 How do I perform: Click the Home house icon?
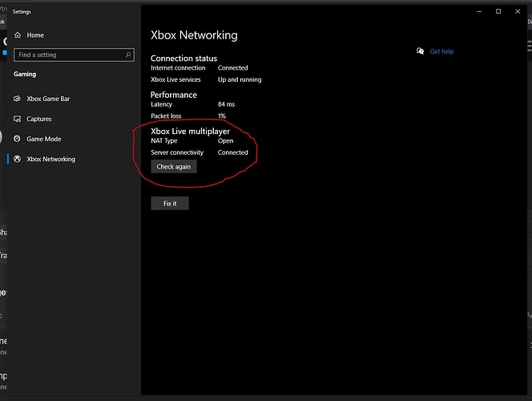[x=18, y=34]
